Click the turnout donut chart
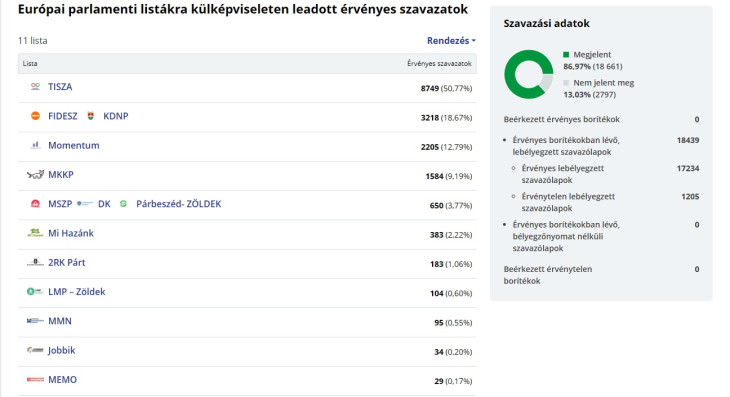730x397 pixels. point(528,74)
